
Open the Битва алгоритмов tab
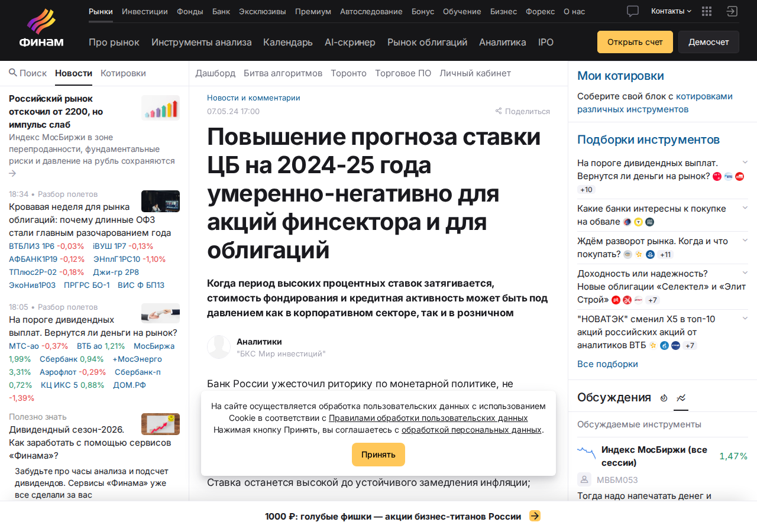[283, 73]
